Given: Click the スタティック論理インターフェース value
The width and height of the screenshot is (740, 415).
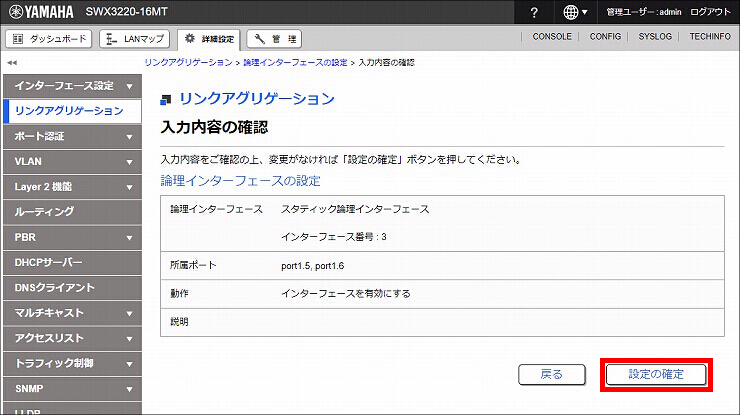Looking at the screenshot, I should tap(355, 209).
